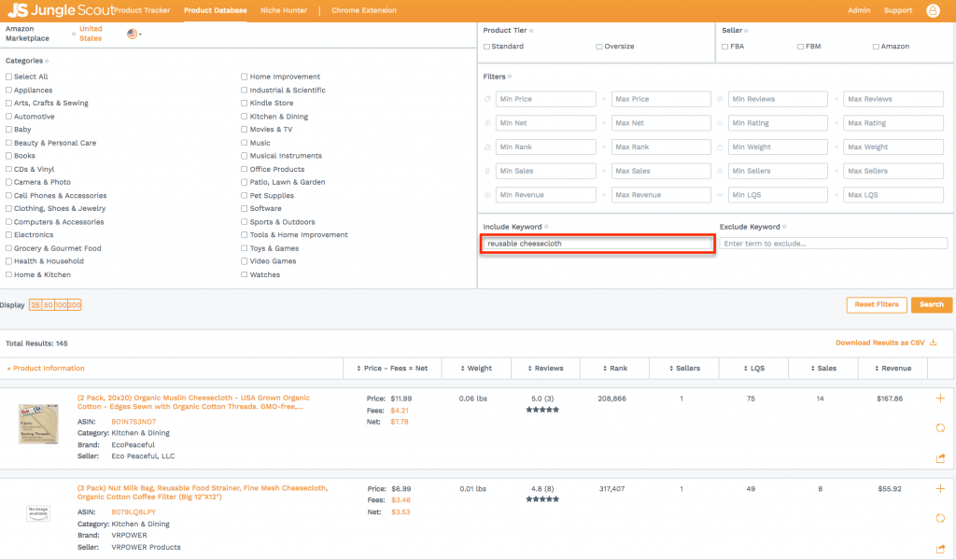Click the EcoPeaceful cheesecloth product thumbnail

(37, 424)
